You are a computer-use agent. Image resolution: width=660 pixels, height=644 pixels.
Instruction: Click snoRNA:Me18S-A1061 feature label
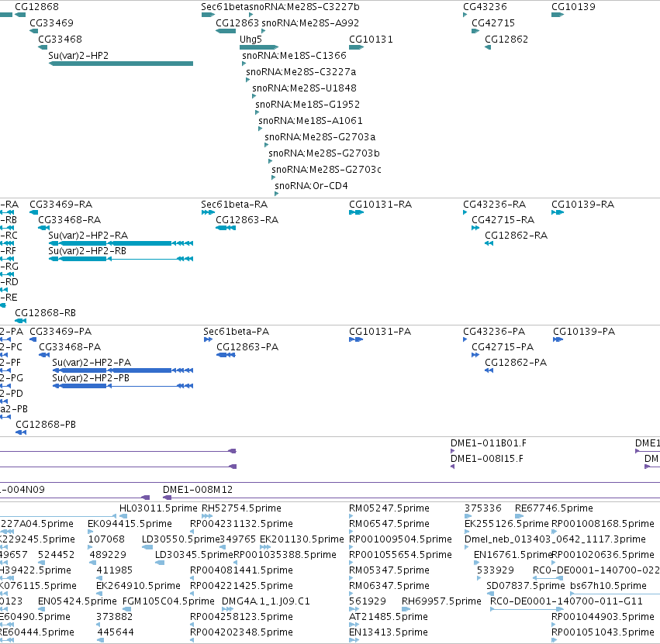(x=311, y=121)
